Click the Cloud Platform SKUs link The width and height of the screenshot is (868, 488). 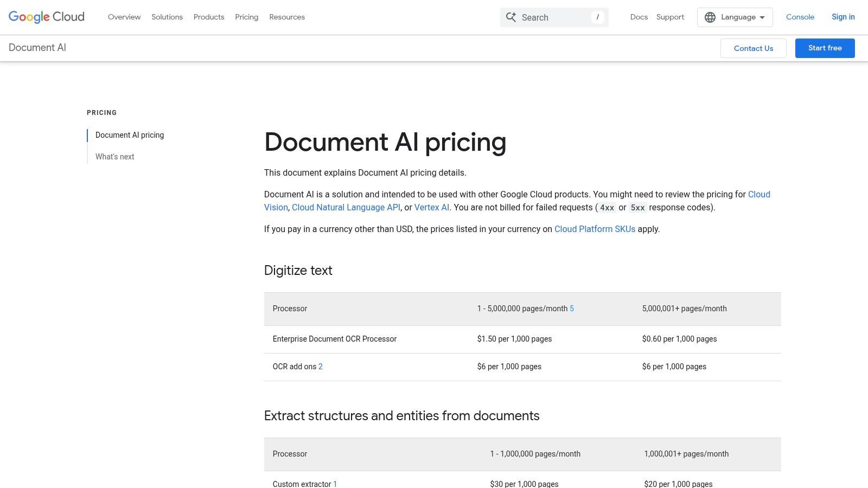(595, 229)
